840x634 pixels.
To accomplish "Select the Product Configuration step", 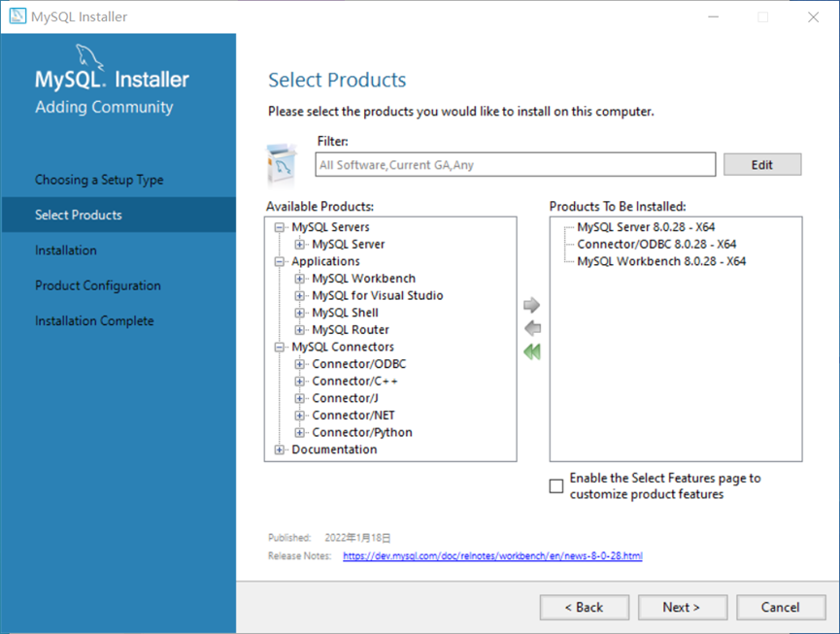I will pos(98,285).
